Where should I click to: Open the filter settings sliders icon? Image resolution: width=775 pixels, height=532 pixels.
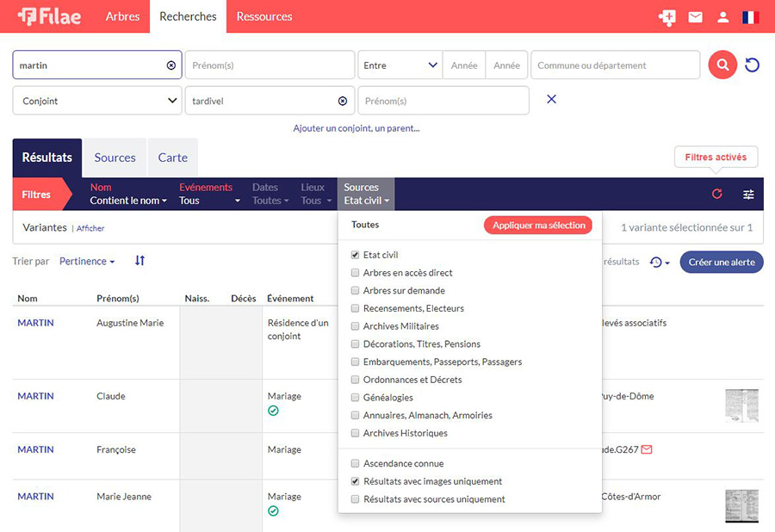click(x=748, y=195)
